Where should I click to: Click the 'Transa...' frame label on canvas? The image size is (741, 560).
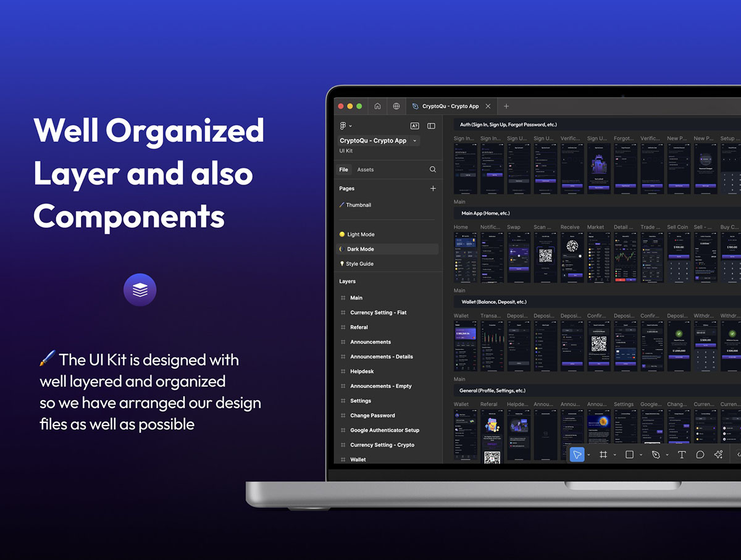pos(491,316)
